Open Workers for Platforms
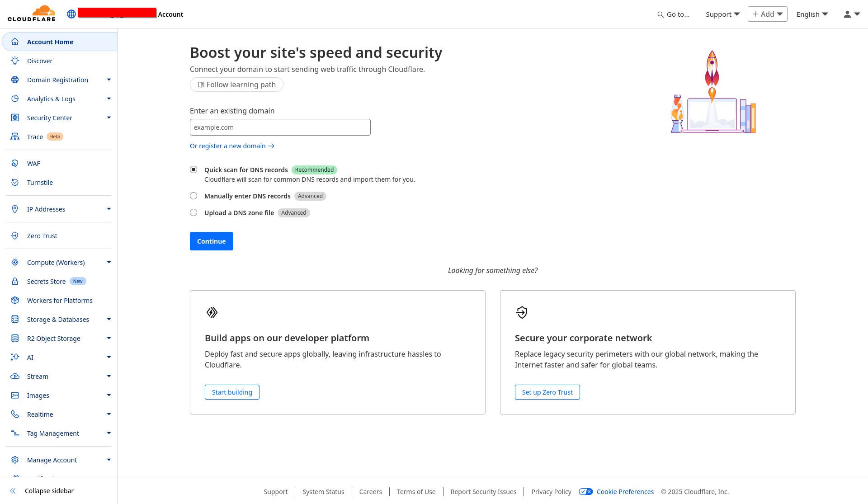The width and height of the screenshot is (868, 504). pyautogui.click(x=60, y=300)
